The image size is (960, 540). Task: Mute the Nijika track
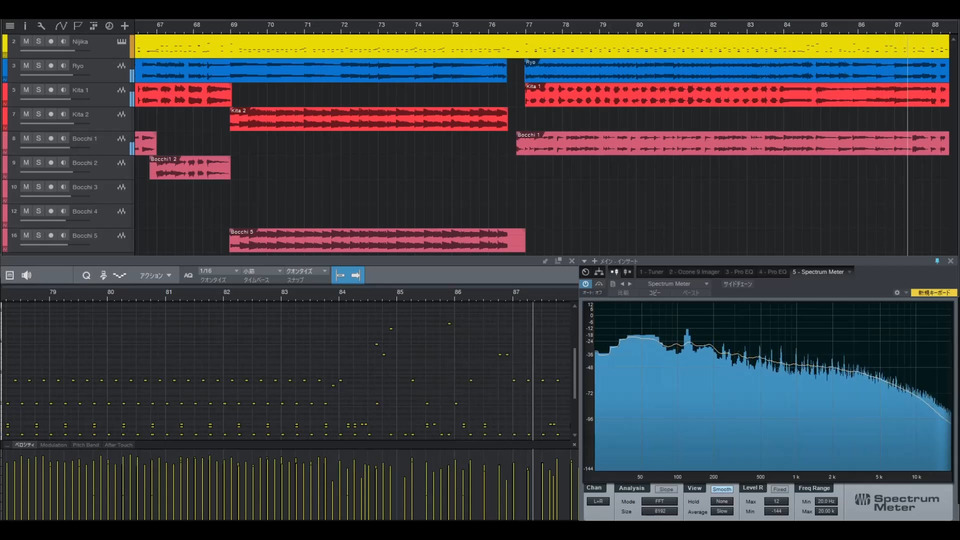click(x=27, y=42)
